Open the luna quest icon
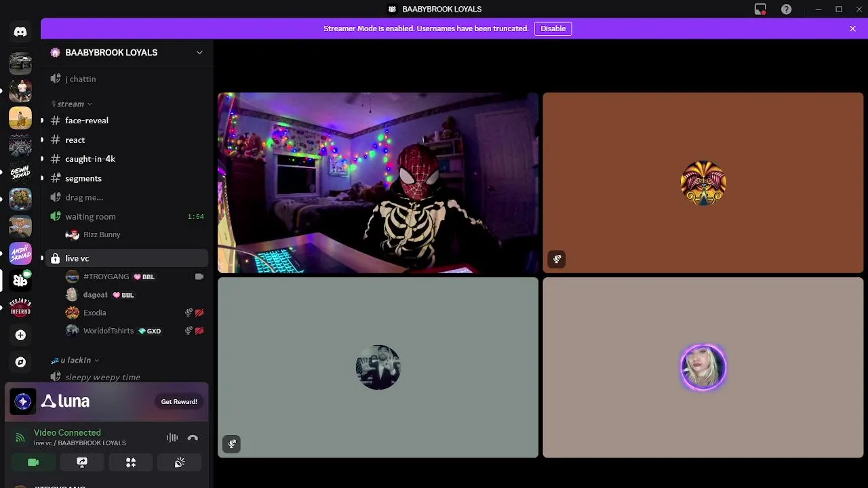The width and height of the screenshot is (868, 488). point(23,401)
